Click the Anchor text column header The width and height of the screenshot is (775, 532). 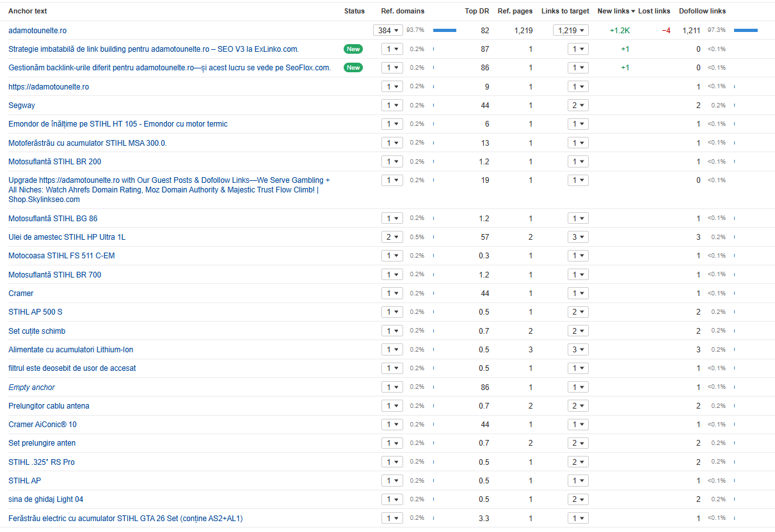tap(28, 11)
